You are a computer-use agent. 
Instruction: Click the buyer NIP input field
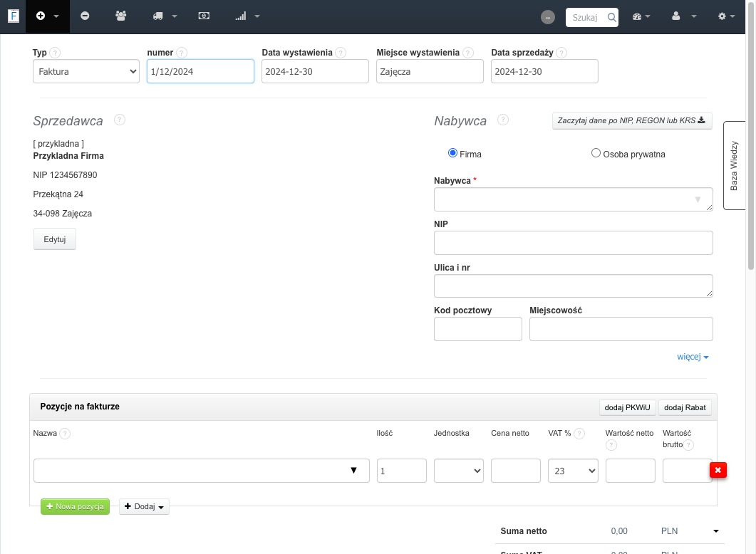point(574,243)
